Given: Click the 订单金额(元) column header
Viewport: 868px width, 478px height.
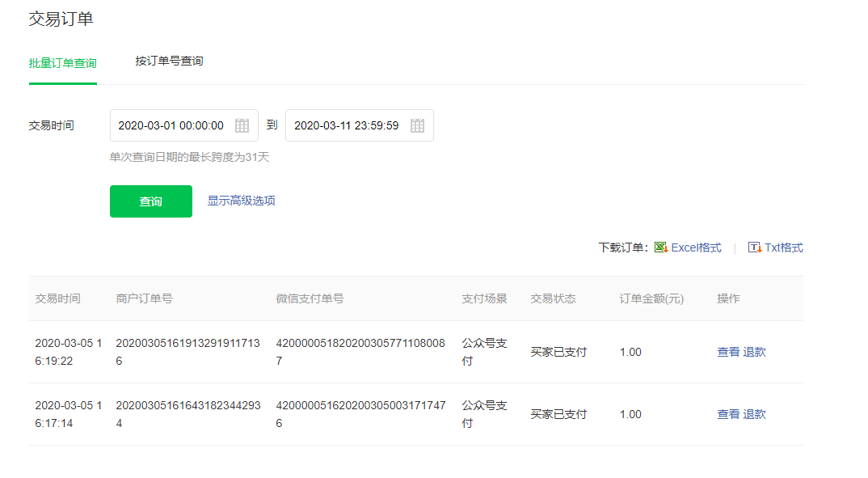Looking at the screenshot, I should (651, 298).
